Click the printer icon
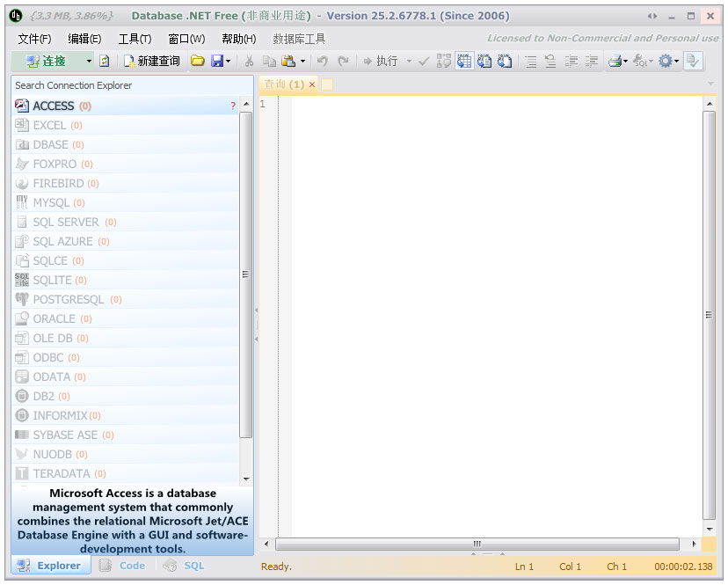Viewport: 728px width, 585px height. tap(615, 61)
